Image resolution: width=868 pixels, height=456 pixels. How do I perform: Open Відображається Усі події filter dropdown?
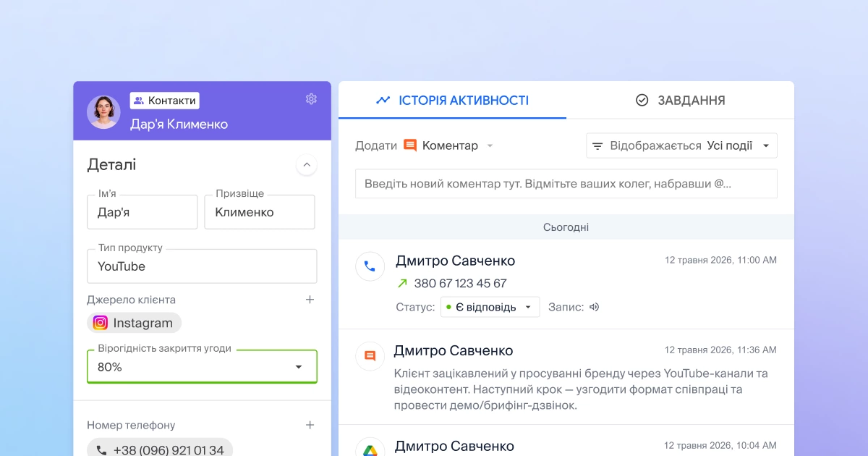tap(681, 145)
